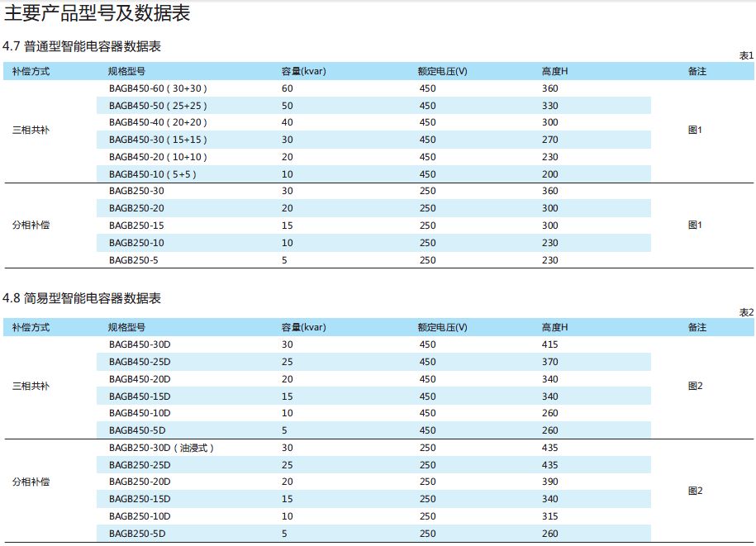Click height value 370 in BAGB450-25D row
The image size is (756, 546).
[550, 362]
